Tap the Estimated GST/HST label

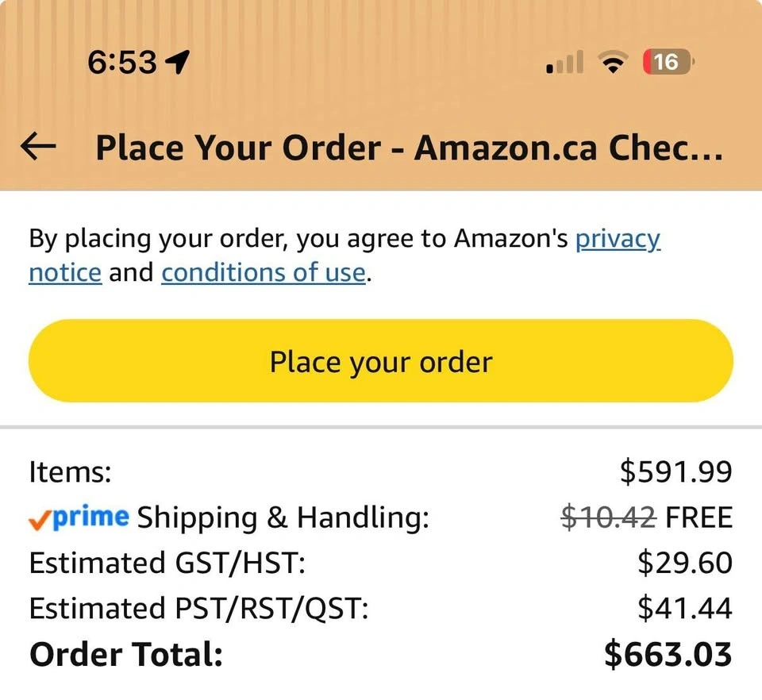click(x=167, y=563)
